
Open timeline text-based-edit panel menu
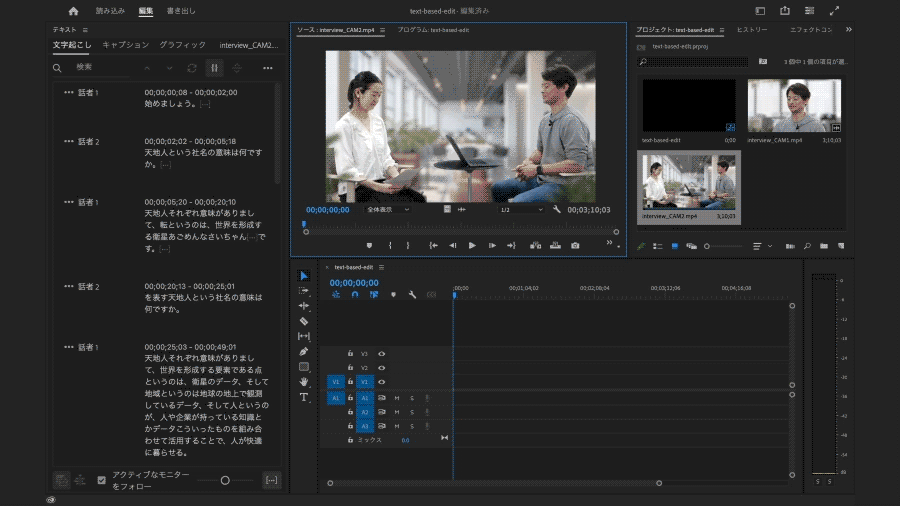coord(381,267)
